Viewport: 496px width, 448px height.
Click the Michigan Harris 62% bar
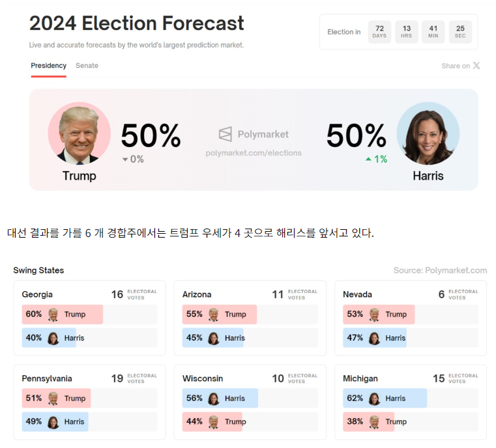click(385, 399)
